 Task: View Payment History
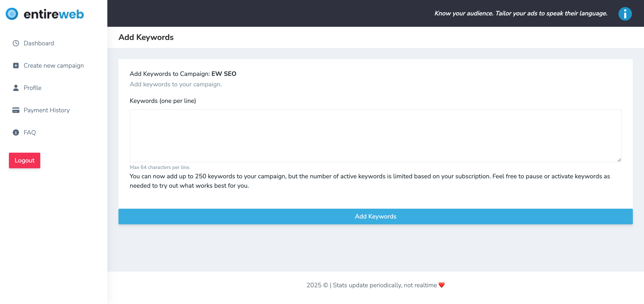[47, 110]
